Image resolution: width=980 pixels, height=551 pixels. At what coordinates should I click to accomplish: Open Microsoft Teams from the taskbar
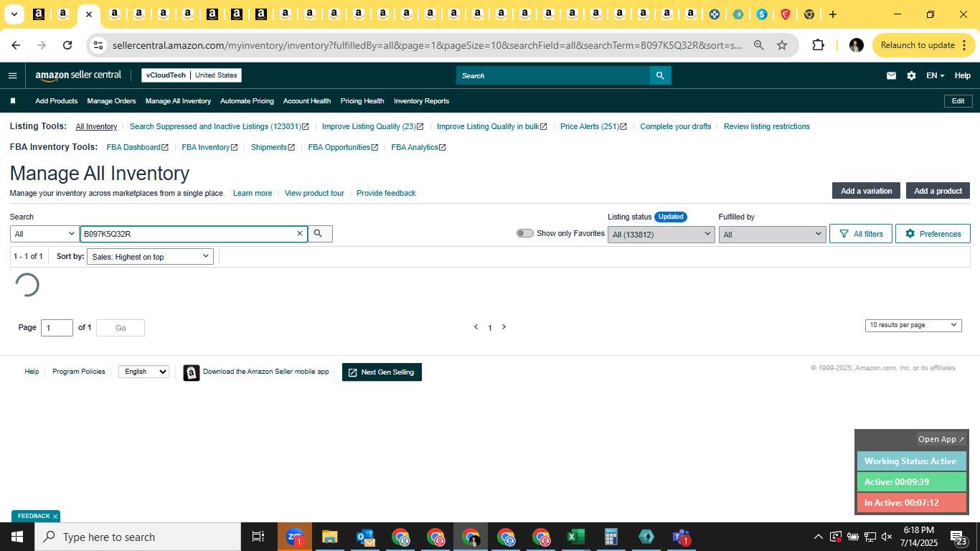(681, 537)
